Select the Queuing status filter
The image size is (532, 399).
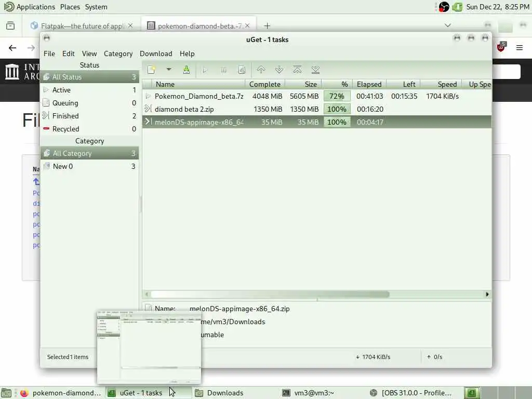point(89,103)
